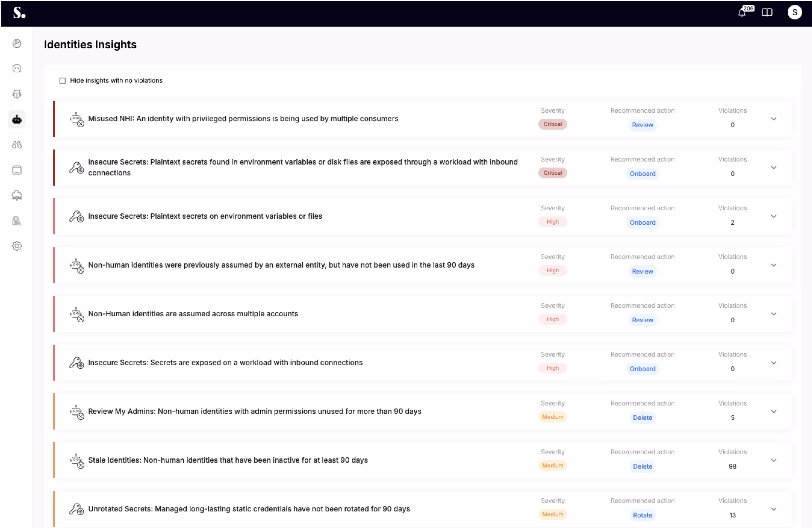Open the window panel sidebar icon
812x528 pixels.
point(17,170)
